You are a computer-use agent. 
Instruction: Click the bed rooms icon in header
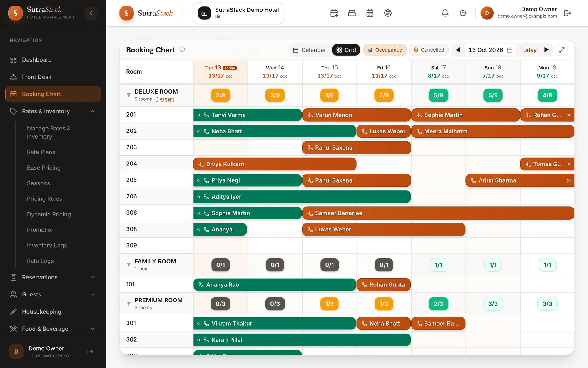[x=352, y=13]
